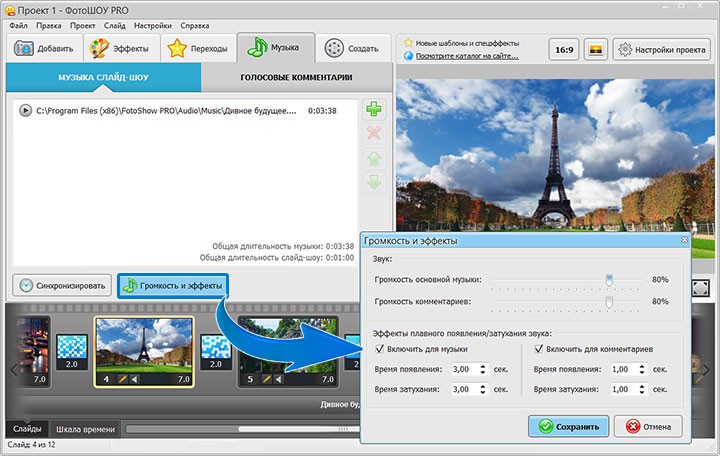Move track down with the green down arrow

374,183
